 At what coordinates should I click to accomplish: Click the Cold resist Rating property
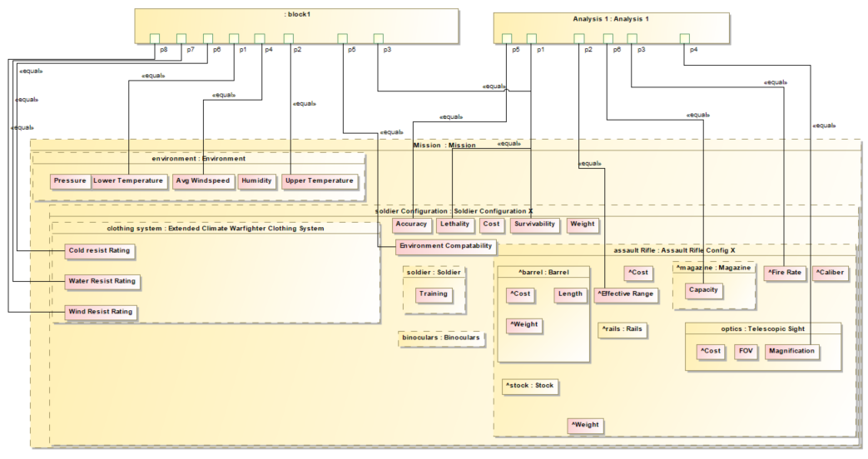(x=99, y=250)
